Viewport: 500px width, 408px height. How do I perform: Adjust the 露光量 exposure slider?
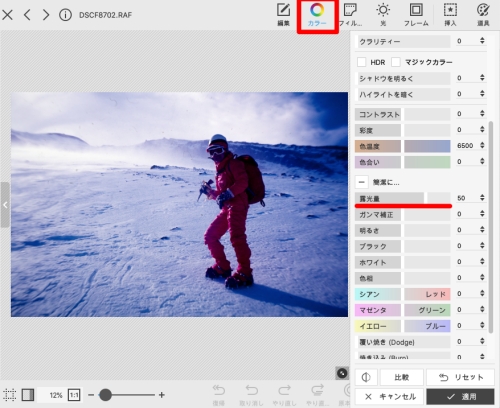(x=403, y=198)
